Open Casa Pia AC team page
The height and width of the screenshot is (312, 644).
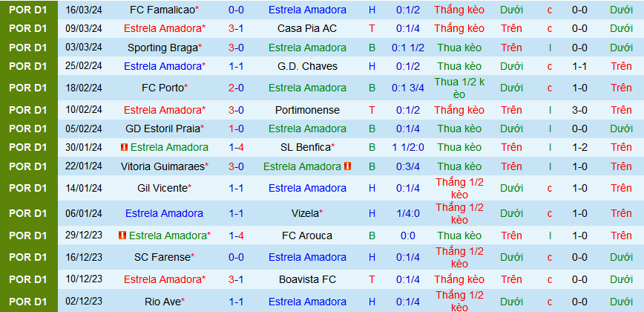(307, 28)
